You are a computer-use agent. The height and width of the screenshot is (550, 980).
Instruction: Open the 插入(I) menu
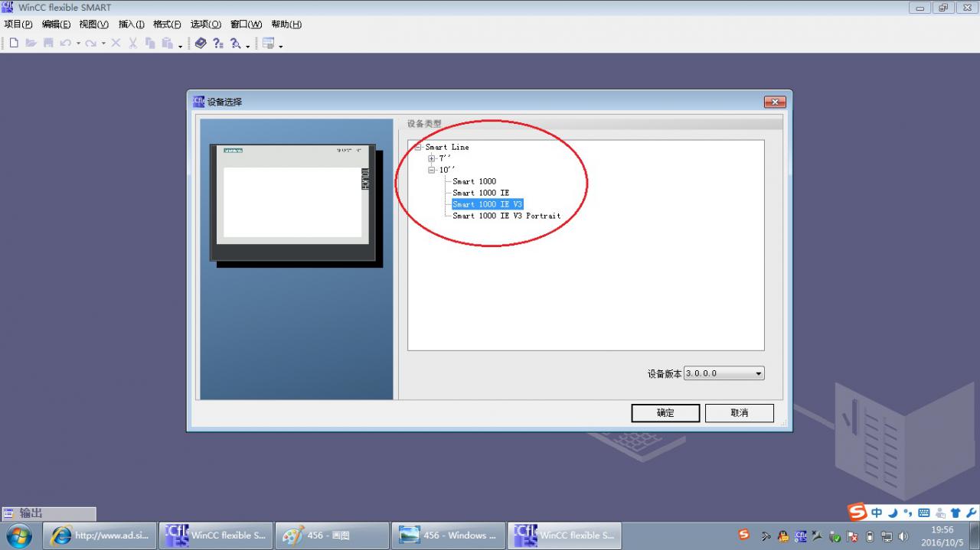click(x=132, y=24)
